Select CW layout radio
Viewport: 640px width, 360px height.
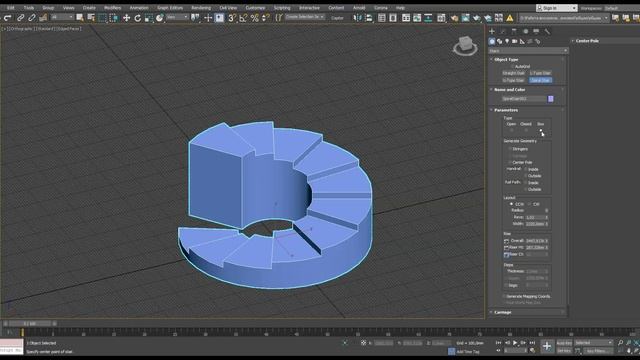click(529, 204)
